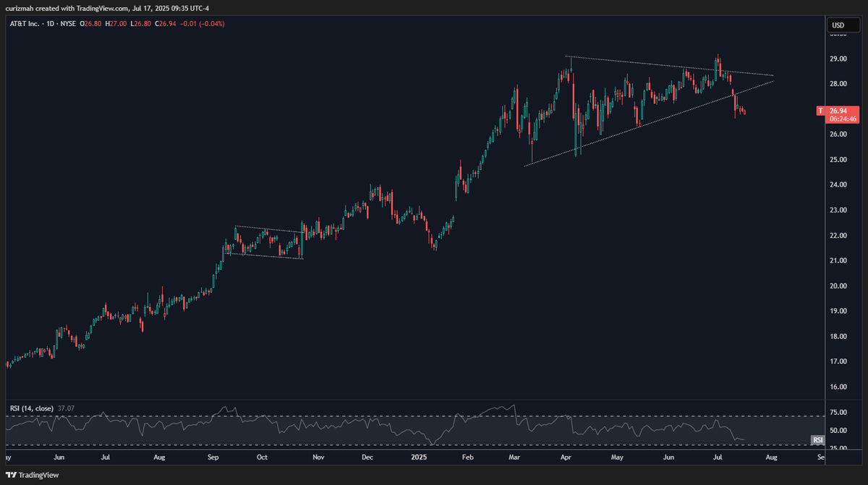Click 21.00 on the price scale
Viewport: 868px width, 485px height.
[838, 261]
